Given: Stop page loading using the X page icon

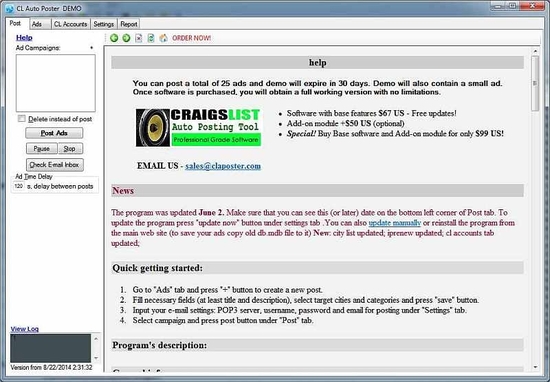Looking at the screenshot, I should [139, 38].
